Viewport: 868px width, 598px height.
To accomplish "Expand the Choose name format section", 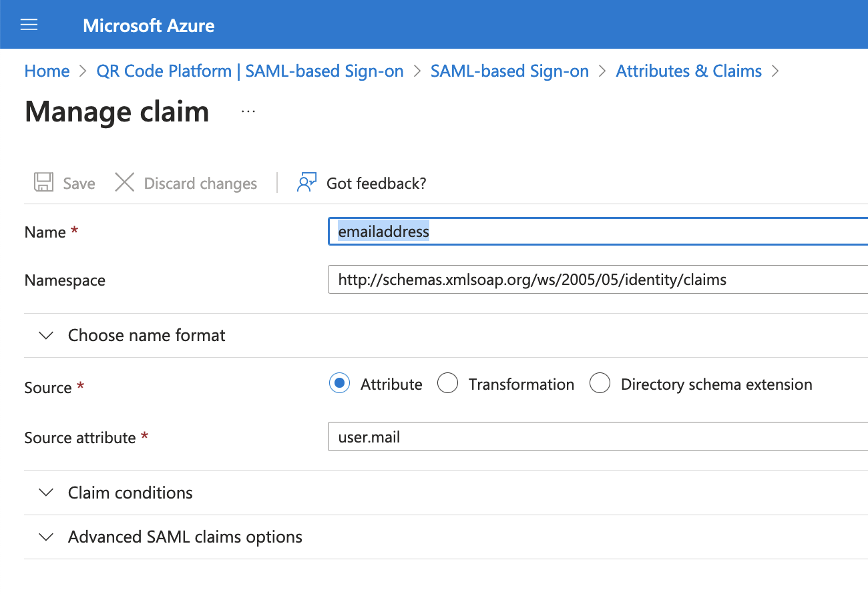I will (446, 335).
